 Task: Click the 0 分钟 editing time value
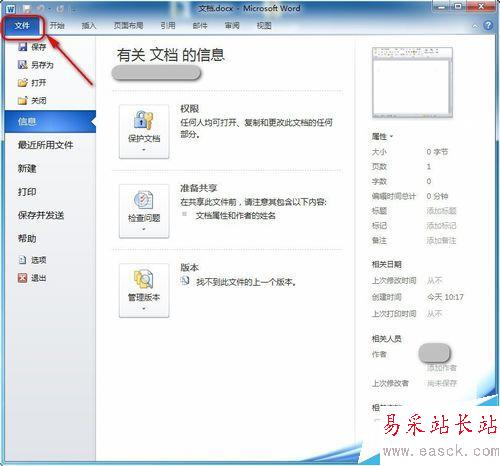[x=437, y=196]
